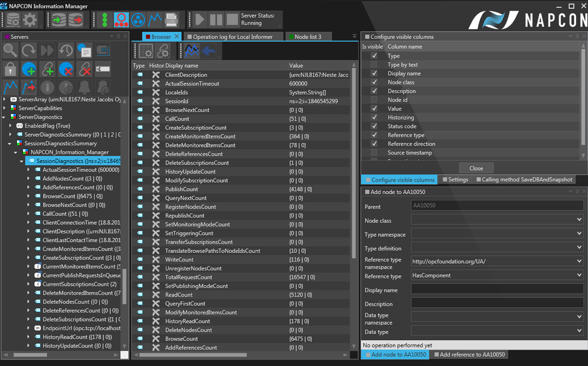This screenshot has width=588, height=366.
Task: Click the Display name input field
Action: pyautogui.click(x=497, y=290)
